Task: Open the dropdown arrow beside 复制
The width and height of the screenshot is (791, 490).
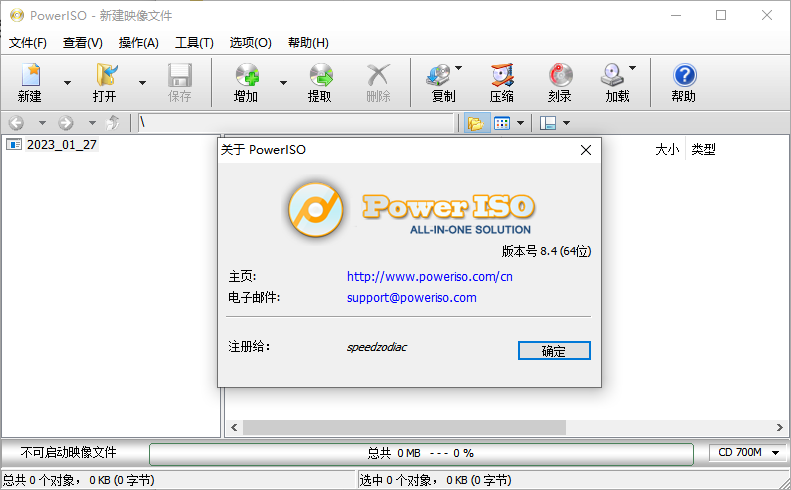Action: point(459,68)
